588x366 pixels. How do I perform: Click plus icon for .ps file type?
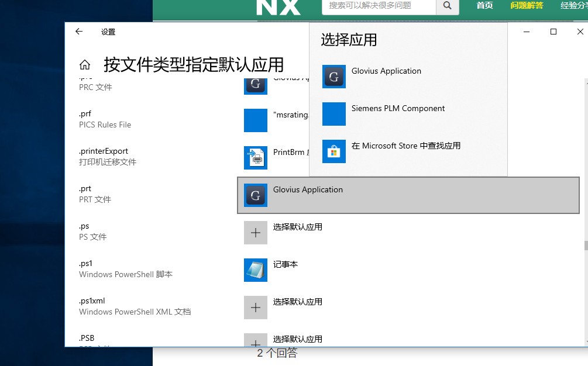point(255,233)
